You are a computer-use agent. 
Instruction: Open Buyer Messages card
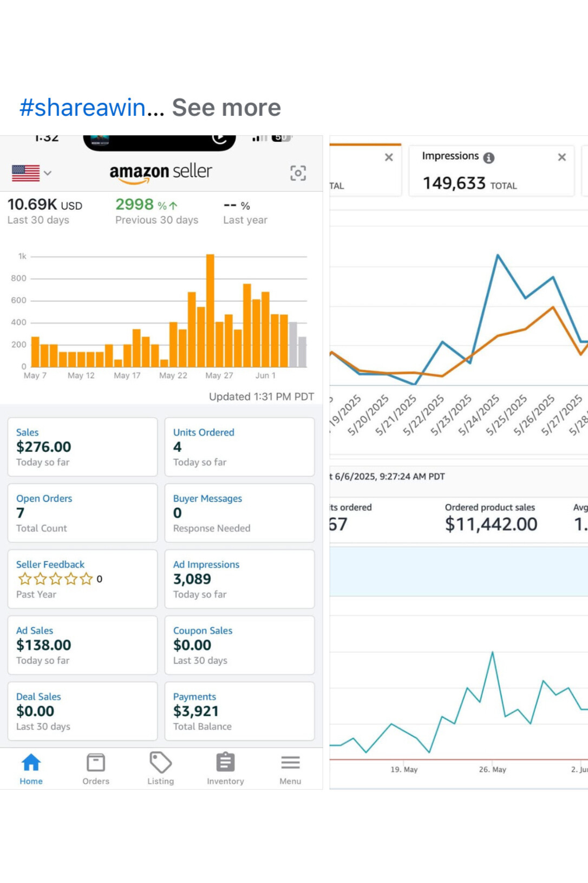coord(239,513)
